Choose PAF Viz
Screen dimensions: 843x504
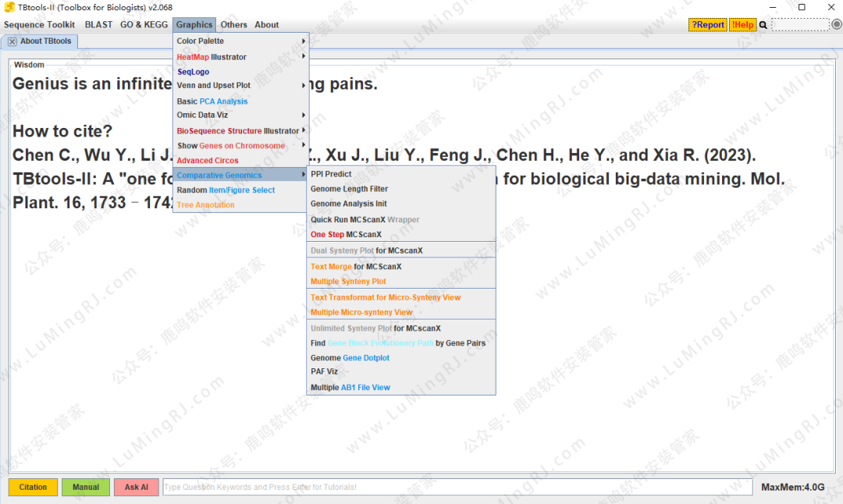coord(401,371)
